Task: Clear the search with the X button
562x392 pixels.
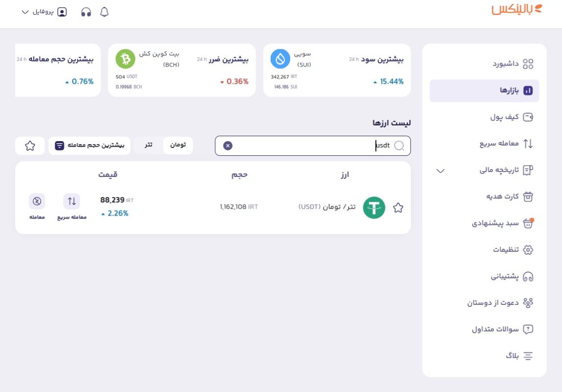Action: 228,146
